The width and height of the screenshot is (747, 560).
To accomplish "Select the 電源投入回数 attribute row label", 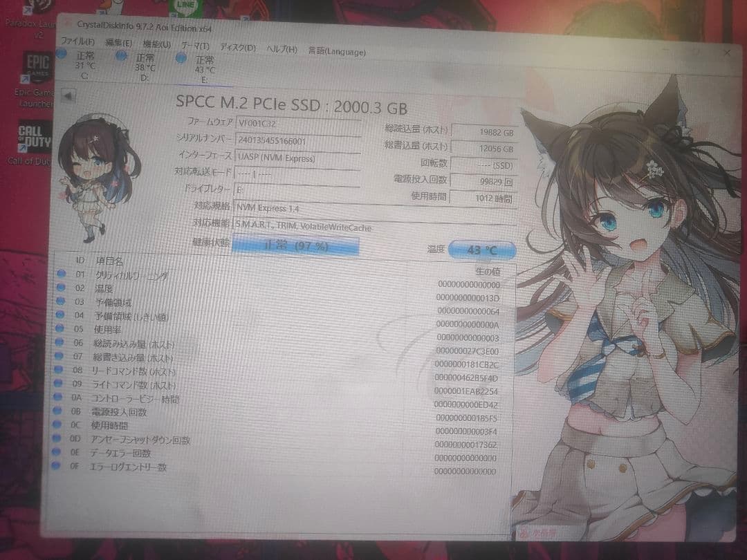I will click(119, 412).
